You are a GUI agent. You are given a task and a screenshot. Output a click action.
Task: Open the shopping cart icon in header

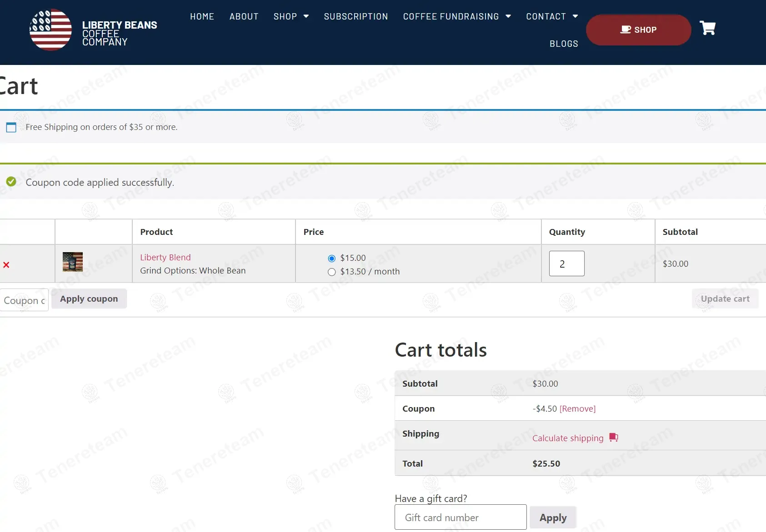click(x=708, y=28)
